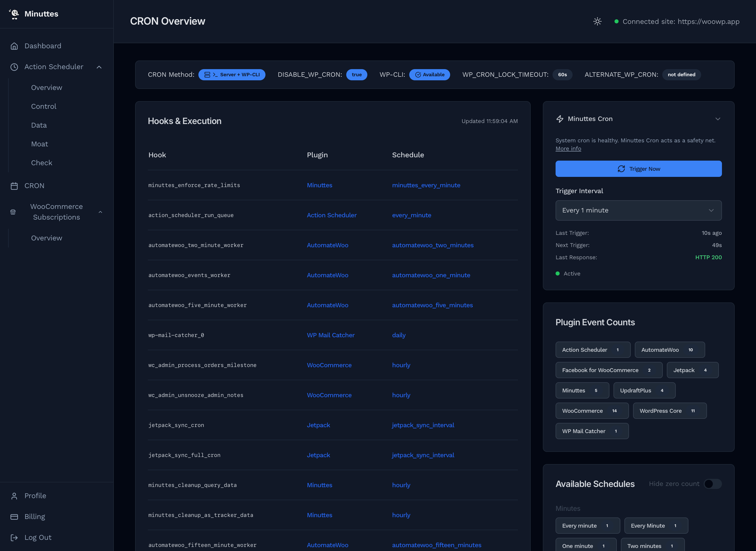Toggle Hide zero count switch
The height and width of the screenshot is (551, 756).
[712, 484]
